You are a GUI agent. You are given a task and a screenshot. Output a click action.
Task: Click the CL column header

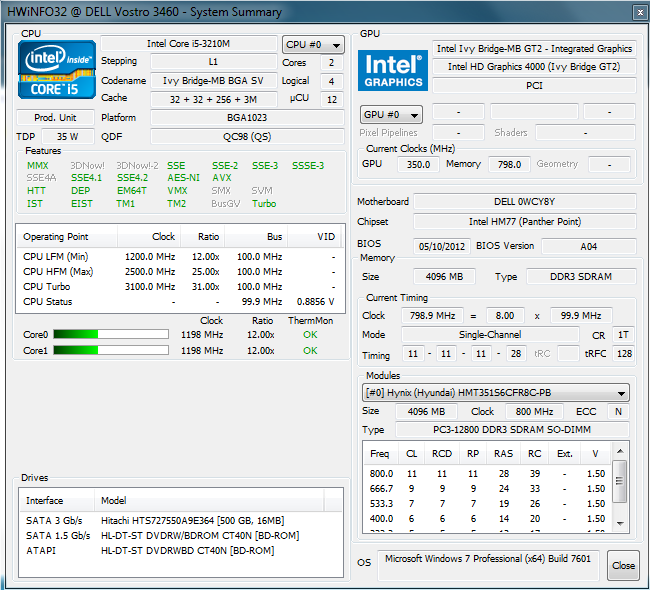(412, 454)
